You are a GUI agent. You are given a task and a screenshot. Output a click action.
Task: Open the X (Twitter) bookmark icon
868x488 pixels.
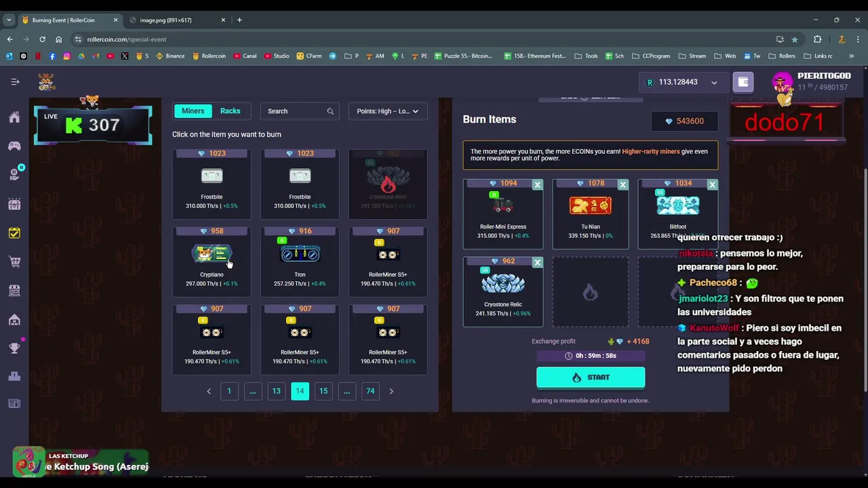[125, 56]
